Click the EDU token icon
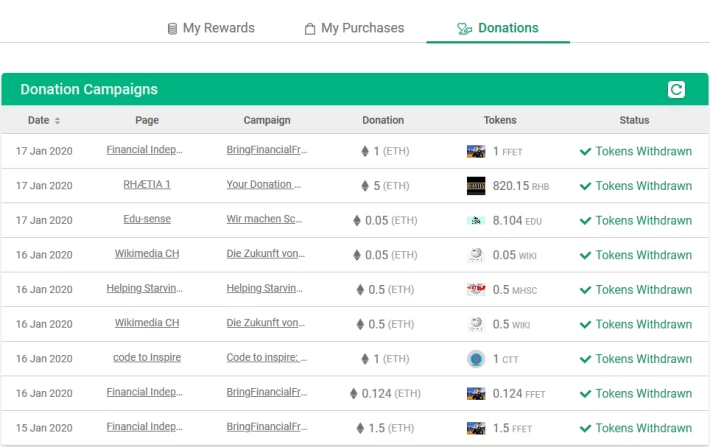 pos(476,220)
